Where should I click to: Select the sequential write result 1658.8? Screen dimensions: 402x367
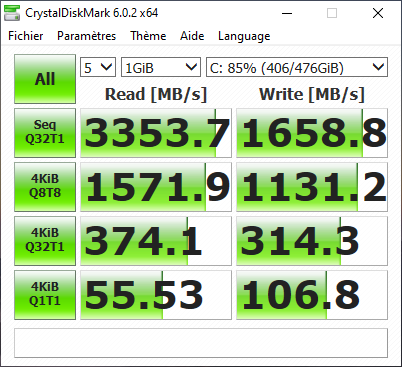point(312,133)
